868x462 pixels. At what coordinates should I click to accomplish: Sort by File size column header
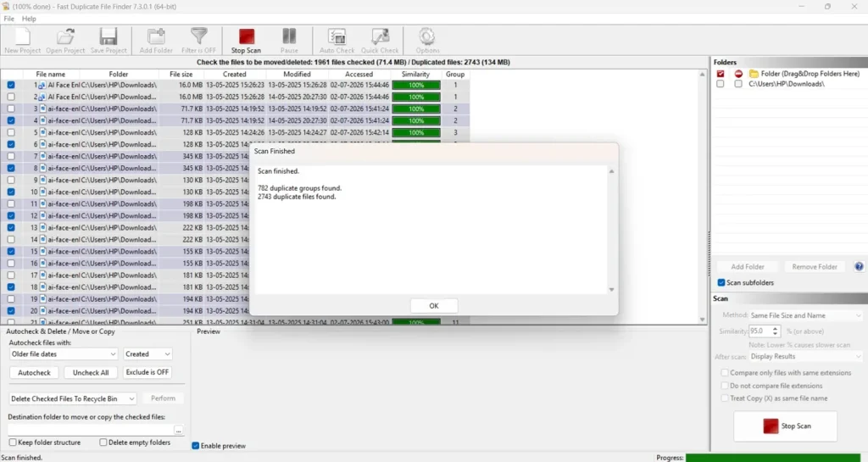pyautogui.click(x=181, y=74)
